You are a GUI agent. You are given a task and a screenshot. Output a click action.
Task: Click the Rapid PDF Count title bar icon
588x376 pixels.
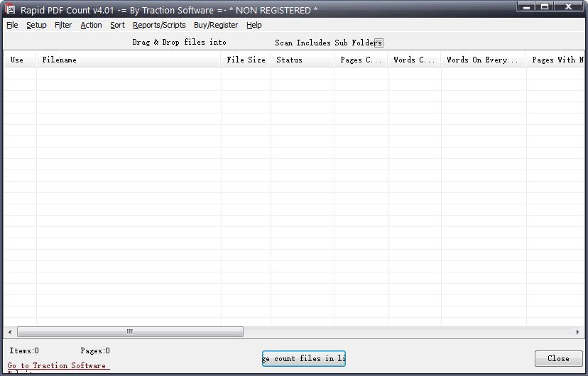[x=10, y=9]
